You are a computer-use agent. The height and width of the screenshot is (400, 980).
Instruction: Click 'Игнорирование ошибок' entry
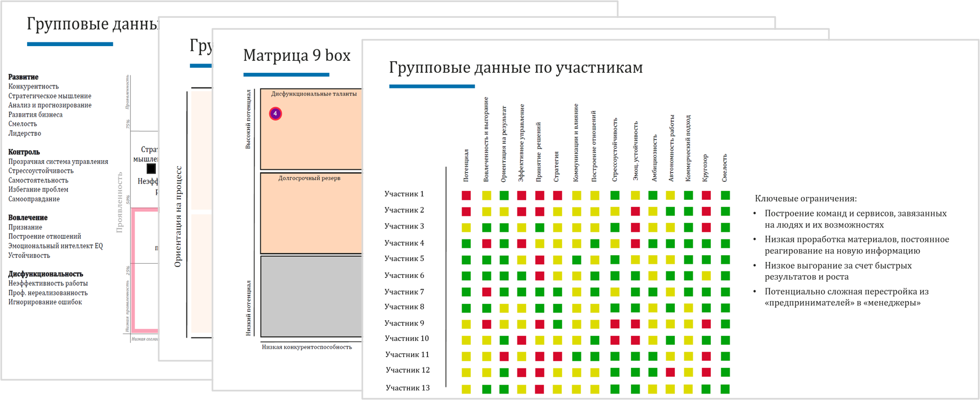[45, 302]
